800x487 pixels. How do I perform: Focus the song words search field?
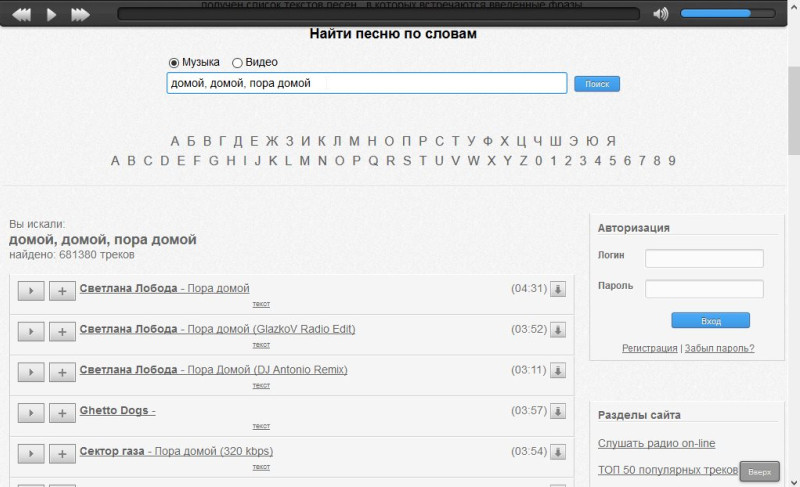(366, 83)
